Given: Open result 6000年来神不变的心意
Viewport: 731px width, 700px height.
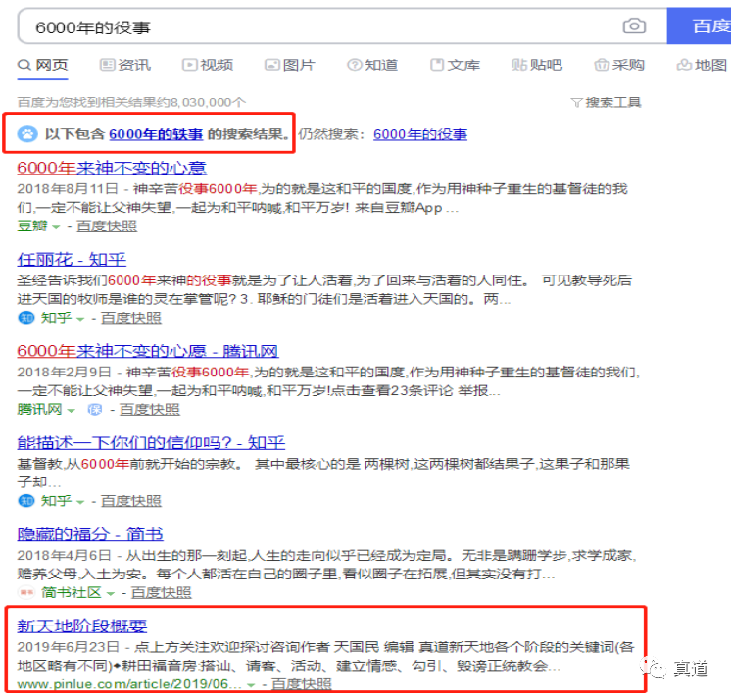Looking at the screenshot, I should coord(112,168).
